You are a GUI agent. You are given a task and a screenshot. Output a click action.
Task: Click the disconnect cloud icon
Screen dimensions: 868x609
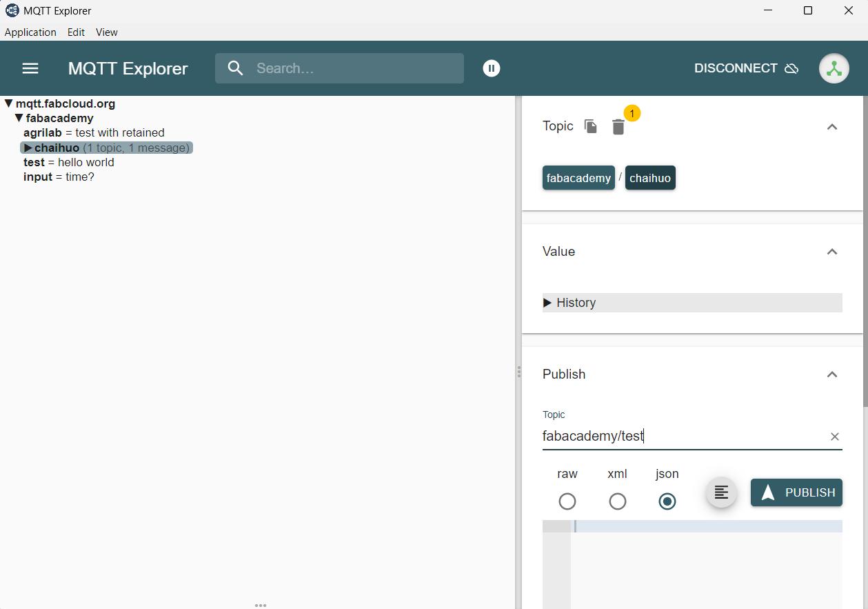tap(792, 68)
